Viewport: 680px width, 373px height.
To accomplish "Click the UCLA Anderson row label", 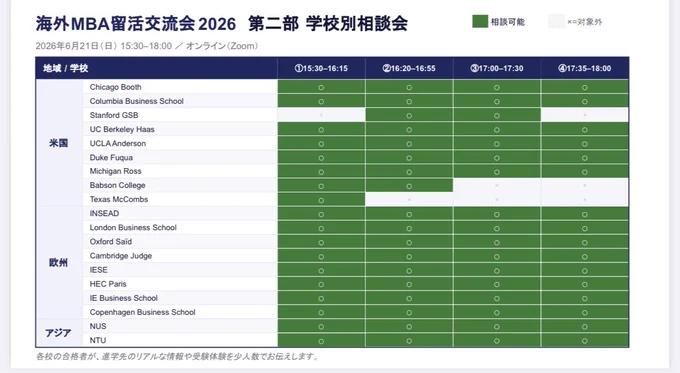I will point(118,143).
